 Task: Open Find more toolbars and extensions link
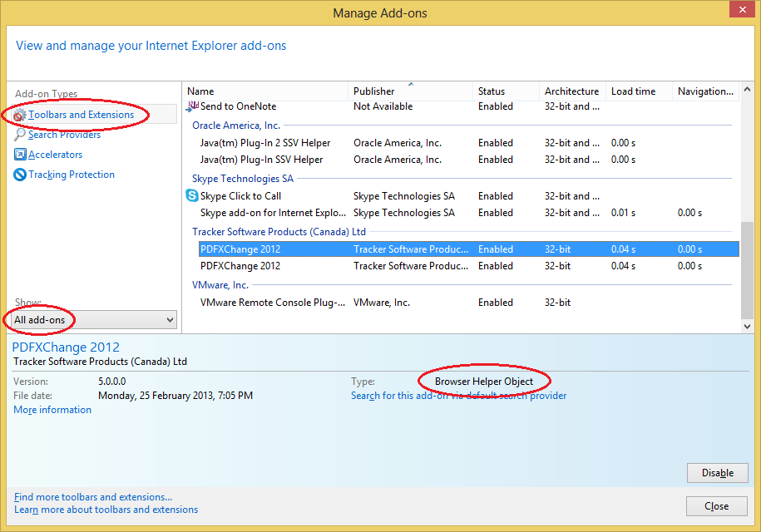[x=93, y=496]
